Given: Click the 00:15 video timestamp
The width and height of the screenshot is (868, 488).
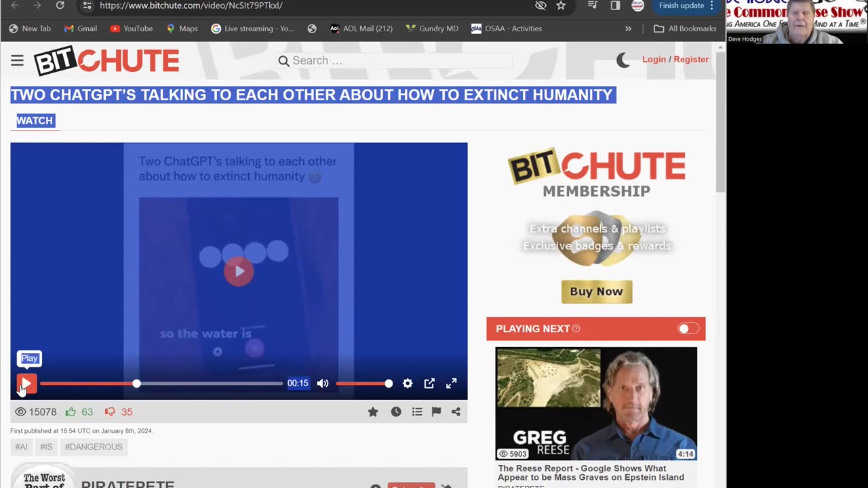Looking at the screenshot, I should click(x=298, y=383).
